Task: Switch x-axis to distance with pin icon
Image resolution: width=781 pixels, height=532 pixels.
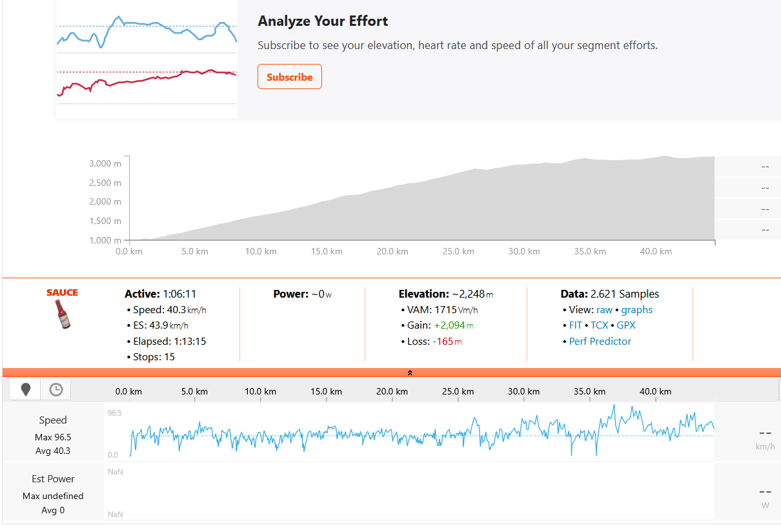Action: tap(26, 389)
